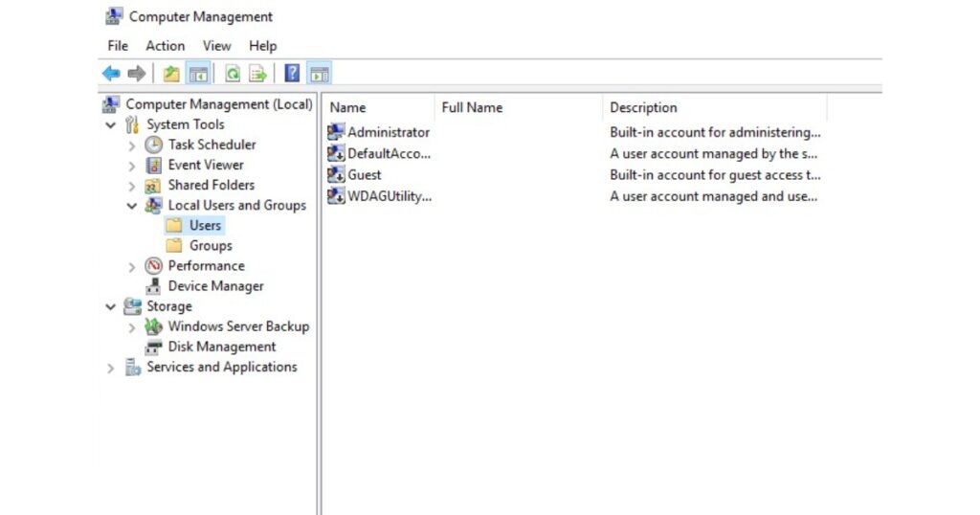Open the File menu

[x=118, y=46]
